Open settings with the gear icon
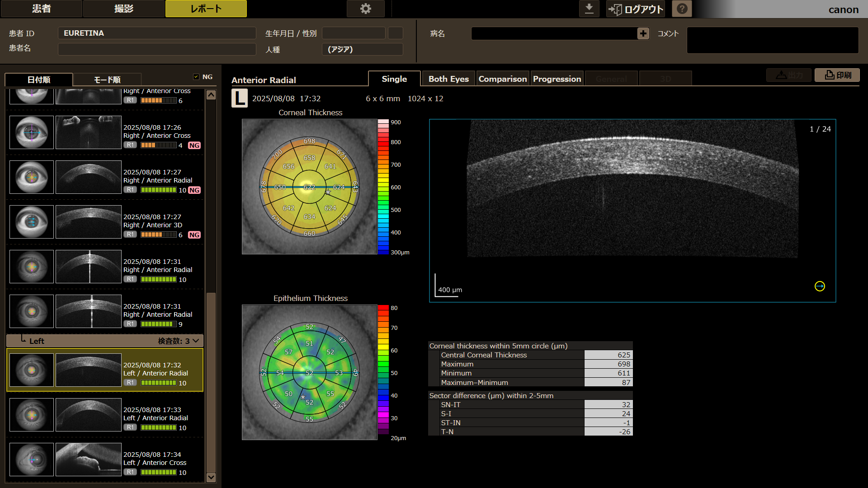Screen dimensions: 868x488 [x=365, y=9]
